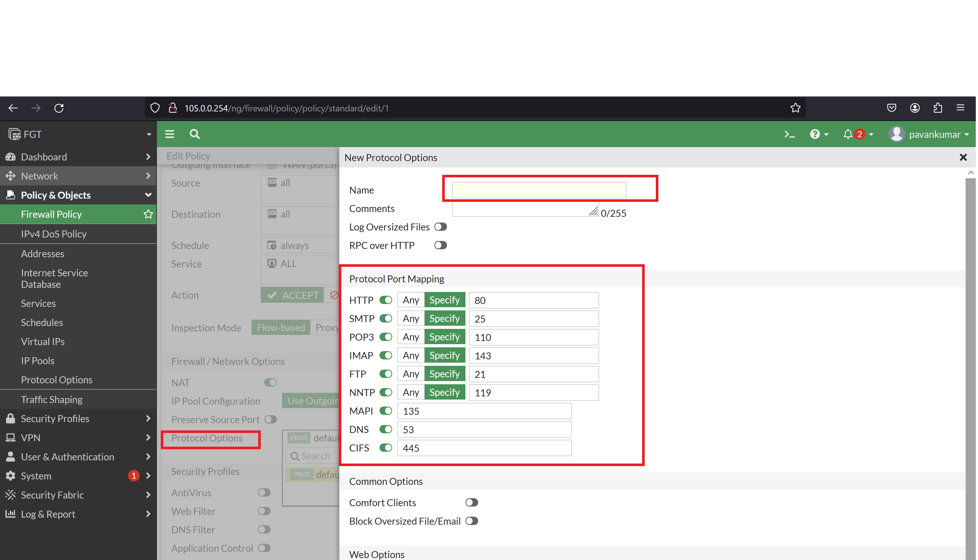Screen dimensions: 978x560
Task: Select IPv4 DoS Policy in the sidebar
Action: point(54,234)
